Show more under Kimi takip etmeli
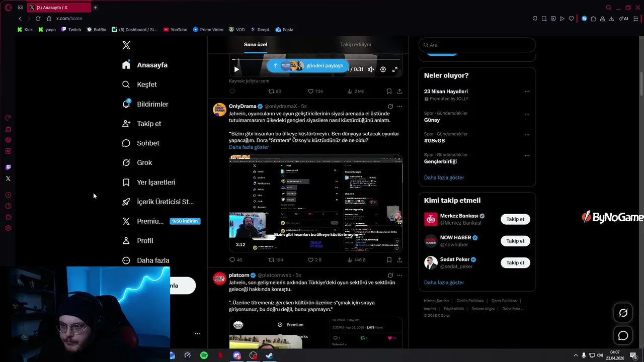The height and width of the screenshot is (362, 644). 444,283
